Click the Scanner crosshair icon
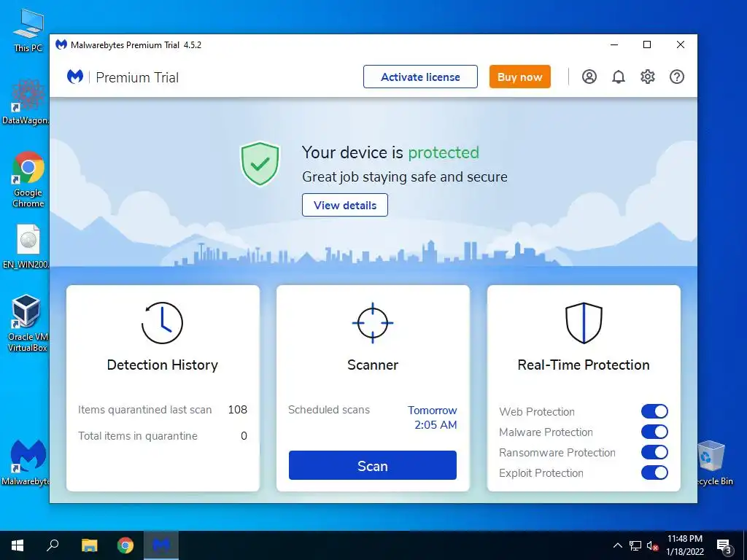Viewport: 747px width, 560px height. click(x=373, y=323)
